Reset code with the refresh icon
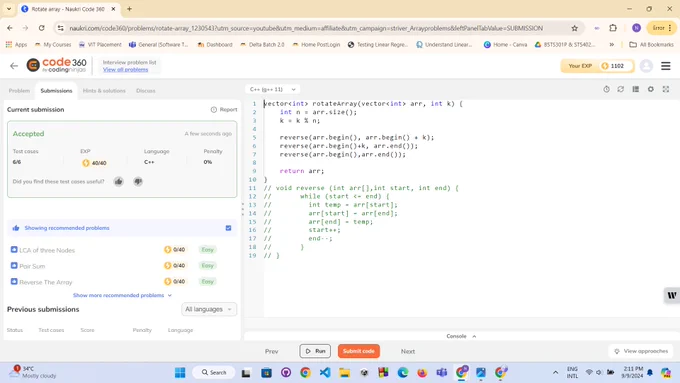Image resolution: width=680 pixels, height=383 pixels. (x=621, y=89)
